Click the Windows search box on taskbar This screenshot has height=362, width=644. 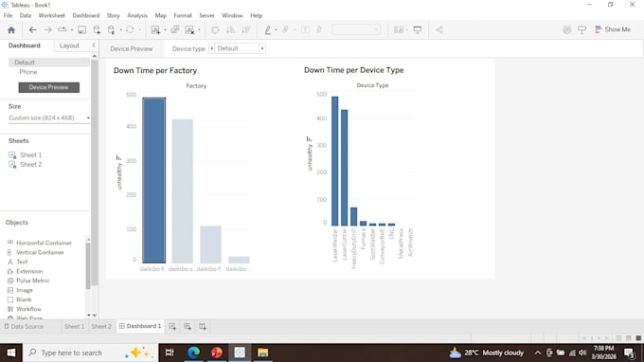pos(90,353)
